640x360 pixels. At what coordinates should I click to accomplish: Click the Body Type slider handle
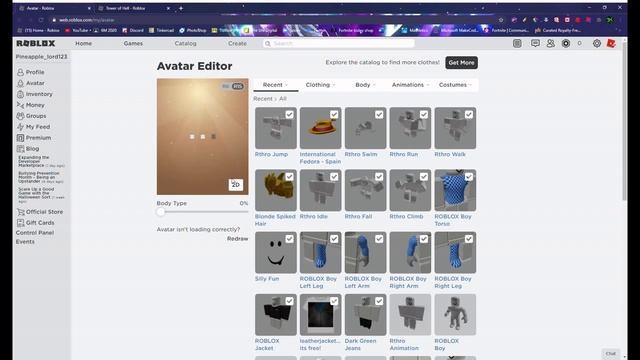click(x=160, y=212)
